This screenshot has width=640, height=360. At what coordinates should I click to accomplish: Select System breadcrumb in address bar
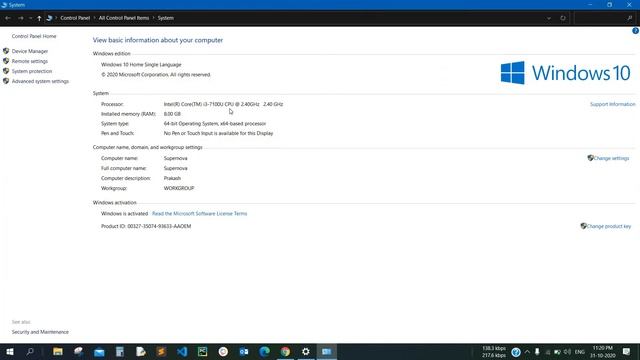(166, 18)
